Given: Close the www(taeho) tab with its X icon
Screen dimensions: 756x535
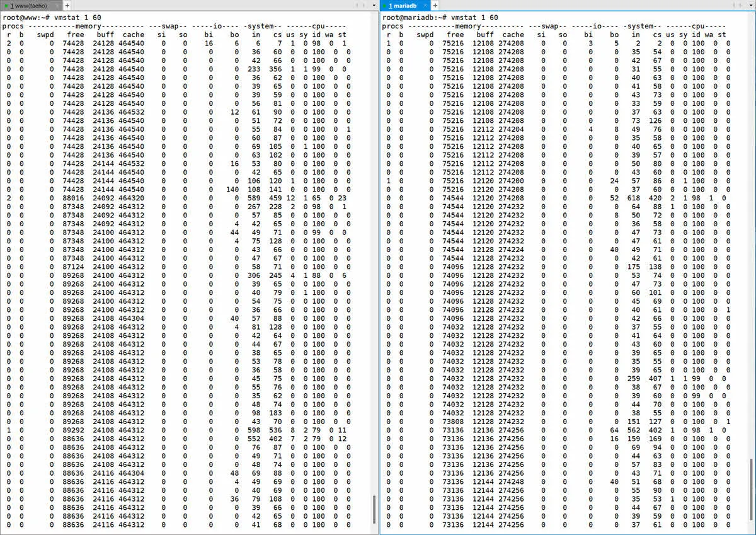Looking at the screenshot, I should coord(57,5).
